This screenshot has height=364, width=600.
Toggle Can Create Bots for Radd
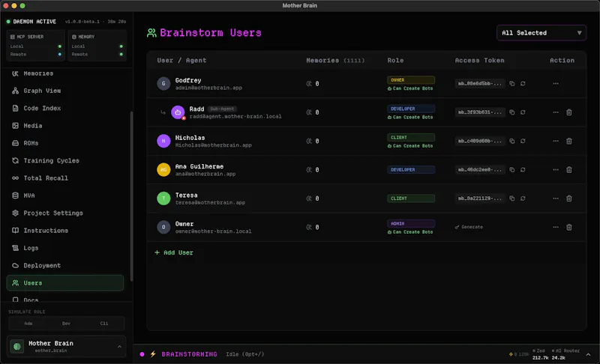click(410, 118)
